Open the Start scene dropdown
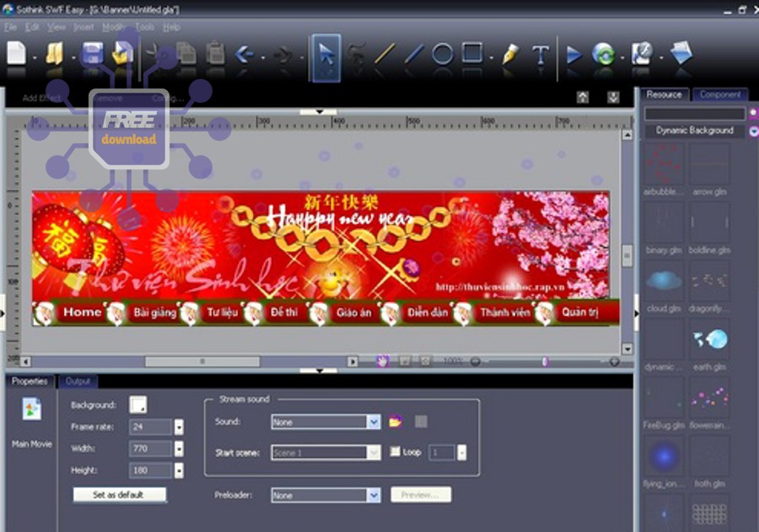Image resolution: width=759 pixels, height=532 pixels. point(374,453)
